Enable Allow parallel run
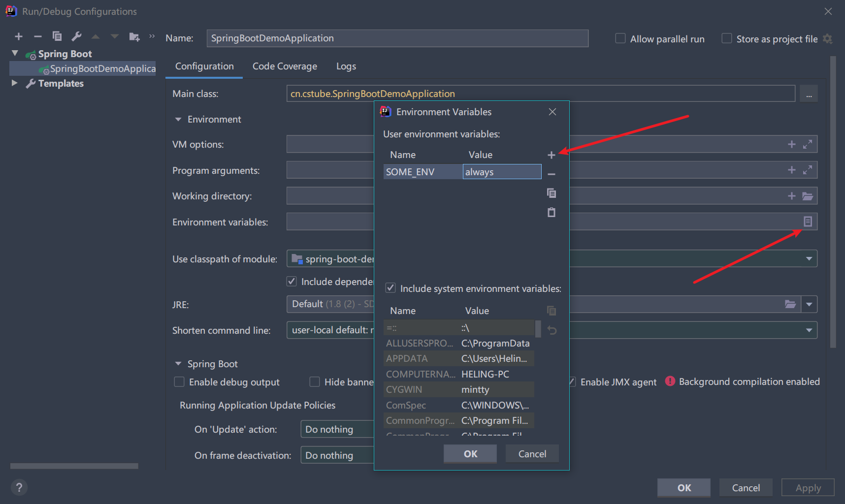Viewport: 845px width, 504px height. point(620,38)
